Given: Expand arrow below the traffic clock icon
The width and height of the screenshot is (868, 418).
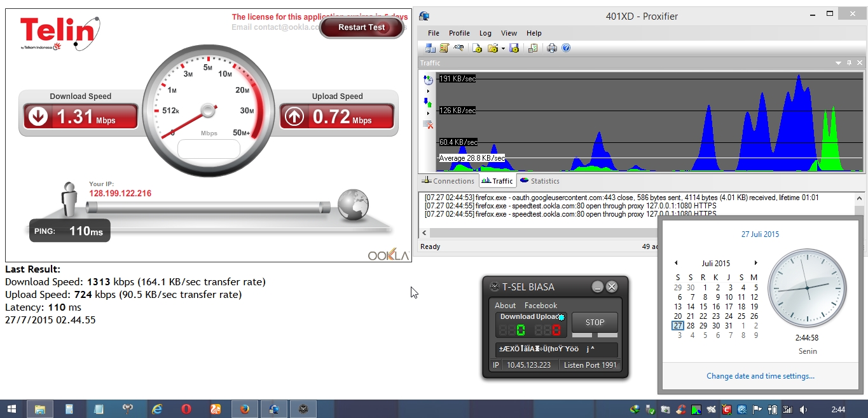Looking at the screenshot, I should 428,91.
